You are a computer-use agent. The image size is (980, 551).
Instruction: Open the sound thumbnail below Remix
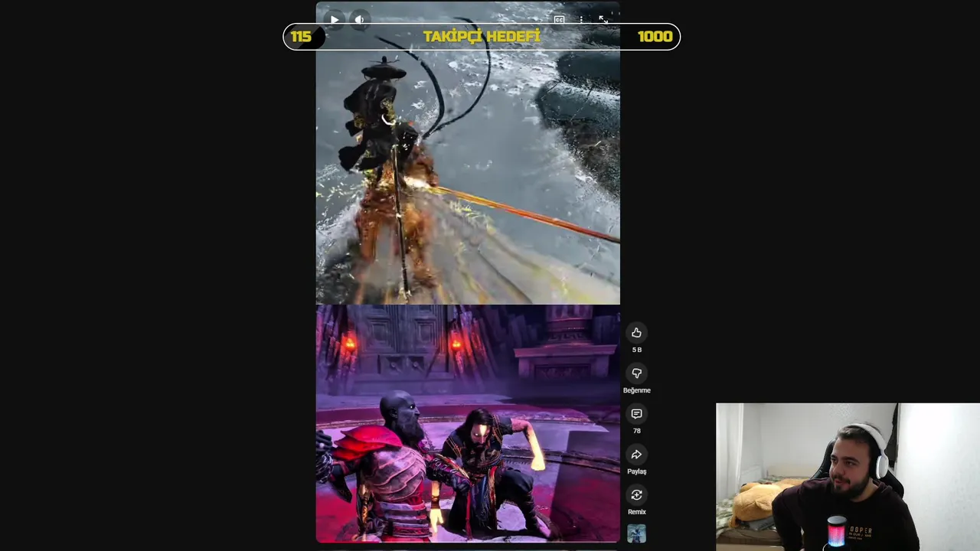[x=636, y=533]
